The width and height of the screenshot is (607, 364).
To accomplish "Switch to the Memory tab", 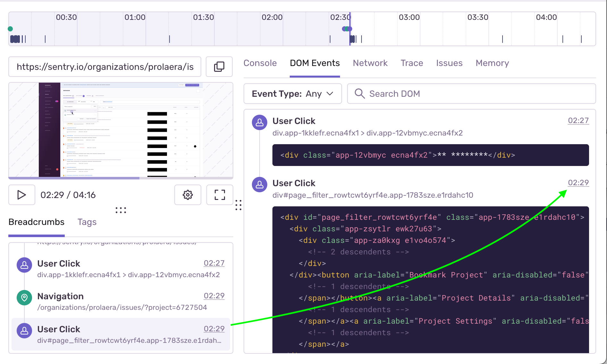I will pyautogui.click(x=492, y=63).
